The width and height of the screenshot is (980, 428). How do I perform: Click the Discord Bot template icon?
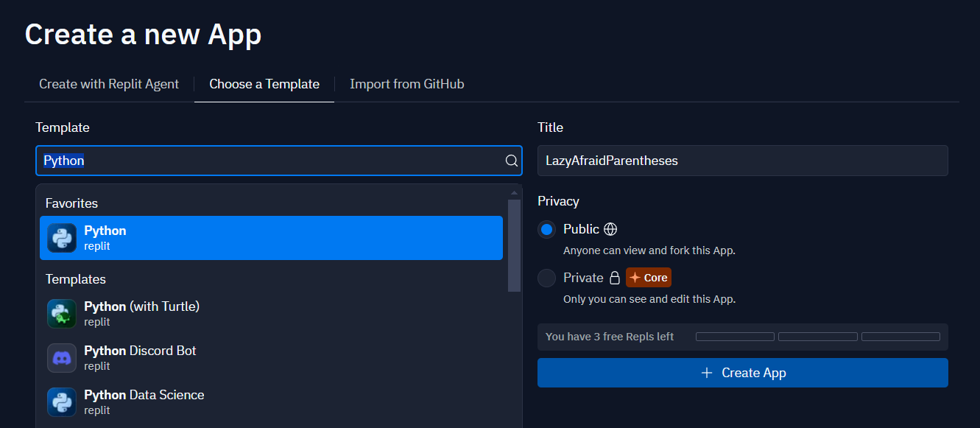(62, 358)
